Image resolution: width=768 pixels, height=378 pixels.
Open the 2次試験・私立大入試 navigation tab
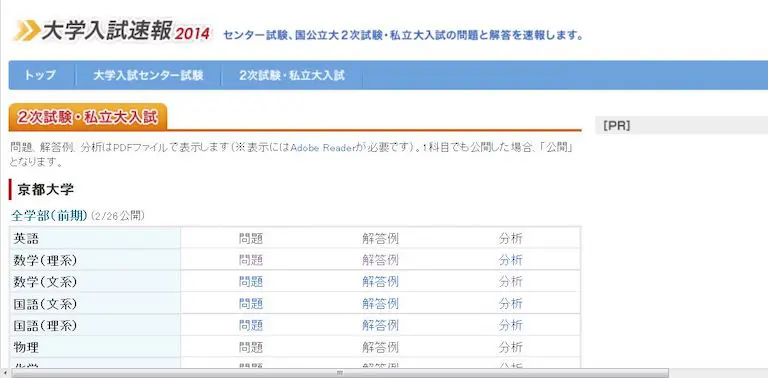(x=292, y=75)
